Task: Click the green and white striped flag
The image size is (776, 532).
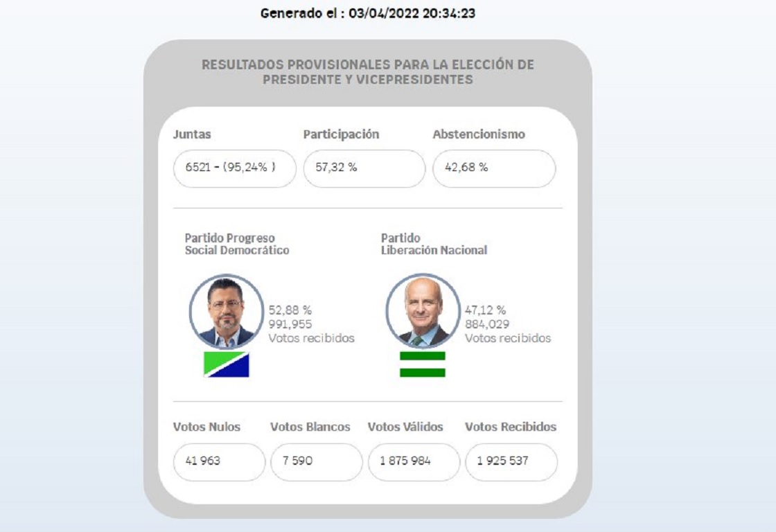Action: coord(423,364)
